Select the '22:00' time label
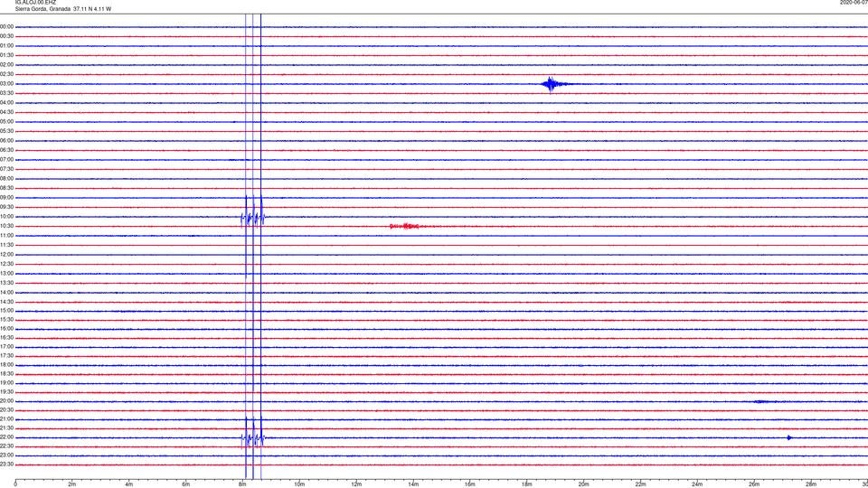Image resolution: width=868 pixels, height=488 pixels. [7, 437]
